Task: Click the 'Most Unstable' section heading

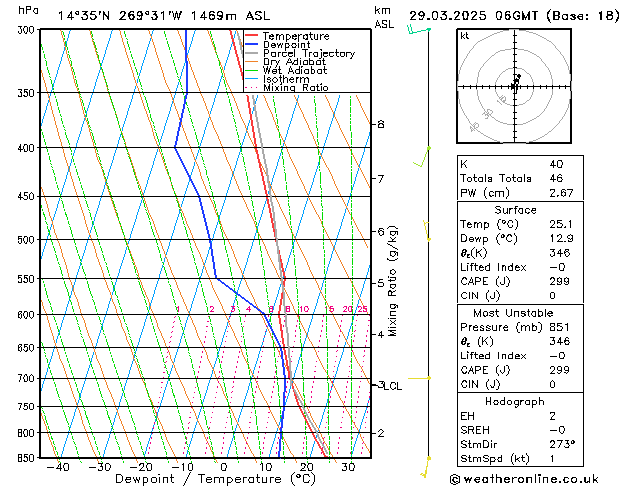Action: tap(514, 313)
